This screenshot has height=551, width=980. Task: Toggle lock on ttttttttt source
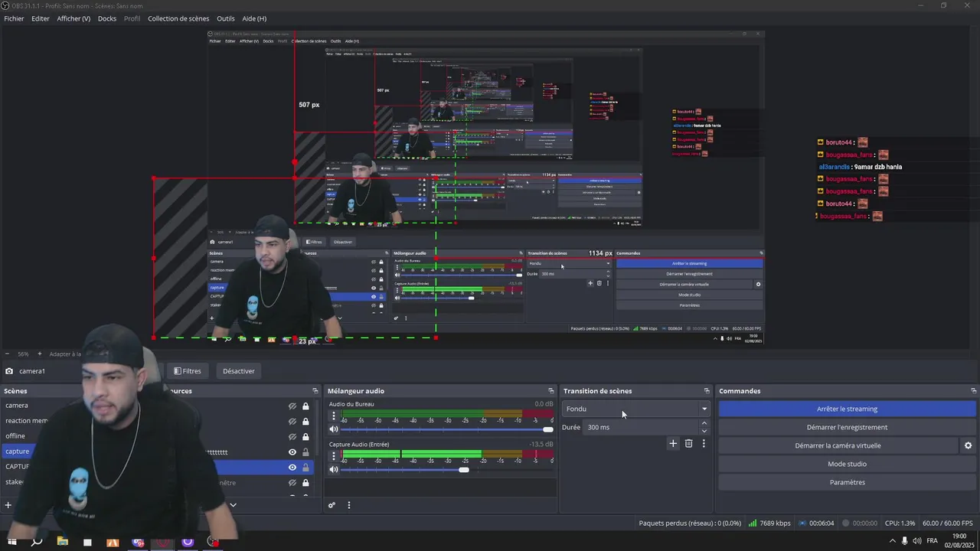305,452
